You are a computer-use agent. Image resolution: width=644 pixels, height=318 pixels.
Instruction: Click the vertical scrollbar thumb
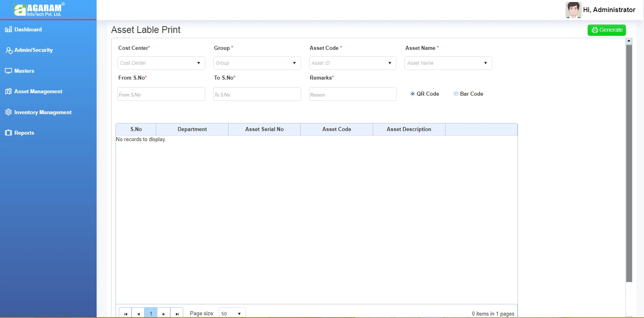click(629, 163)
